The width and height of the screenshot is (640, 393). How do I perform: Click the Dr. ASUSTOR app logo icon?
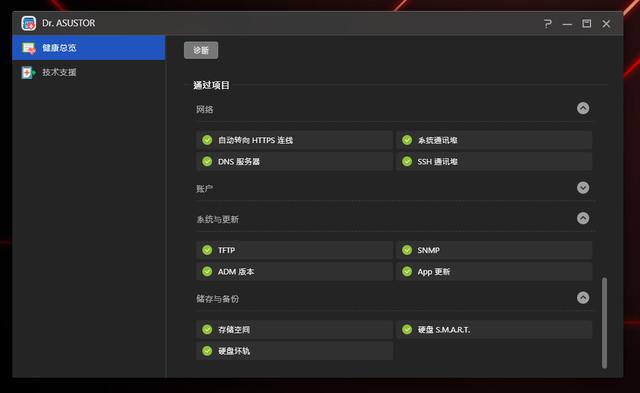(x=29, y=23)
